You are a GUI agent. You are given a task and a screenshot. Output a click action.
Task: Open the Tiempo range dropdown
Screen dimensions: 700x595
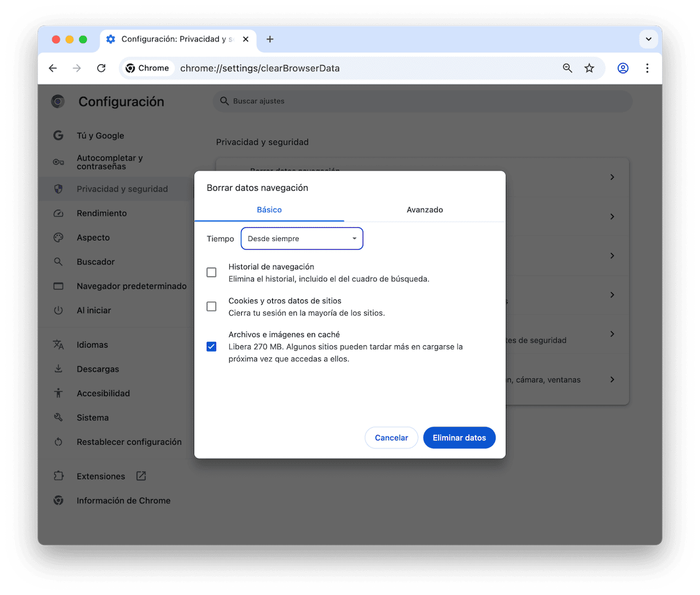302,239
